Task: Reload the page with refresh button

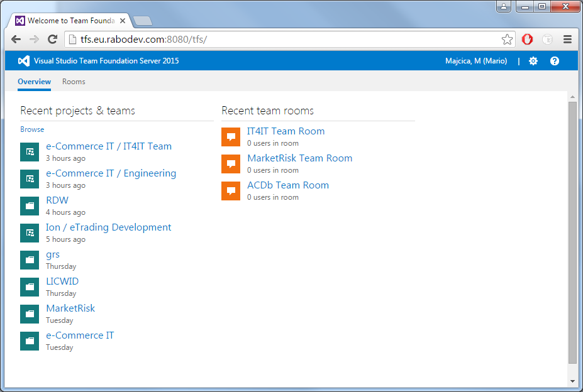Action: point(52,40)
